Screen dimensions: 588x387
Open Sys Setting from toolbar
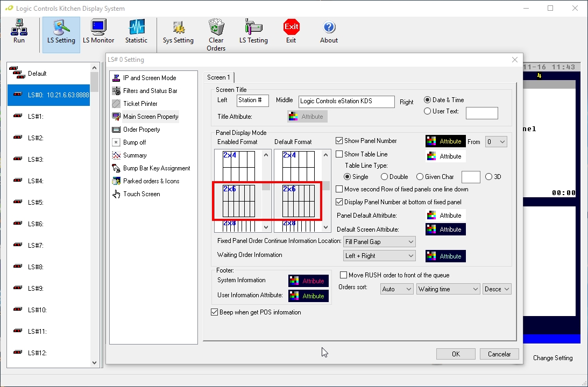[x=178, y=32]
